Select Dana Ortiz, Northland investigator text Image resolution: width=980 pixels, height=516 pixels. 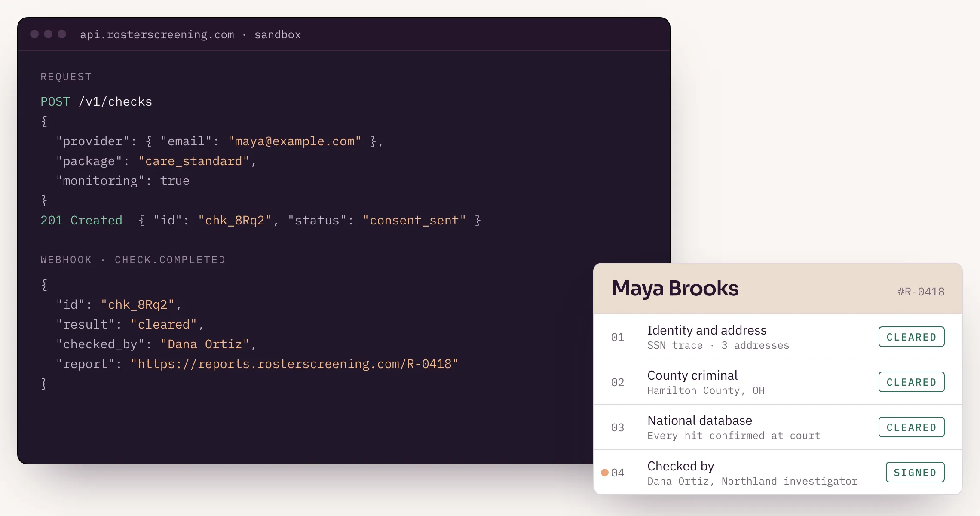tap(752, 481)
